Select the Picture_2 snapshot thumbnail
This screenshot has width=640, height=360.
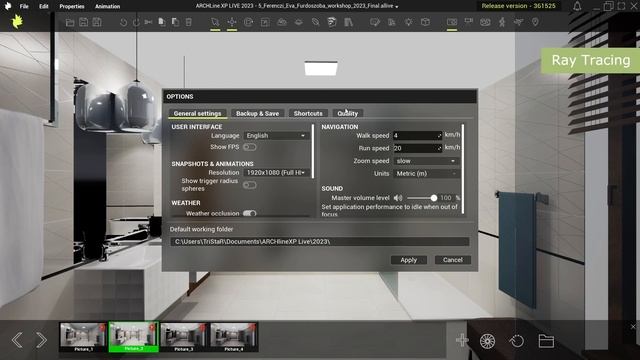point(134,337)
